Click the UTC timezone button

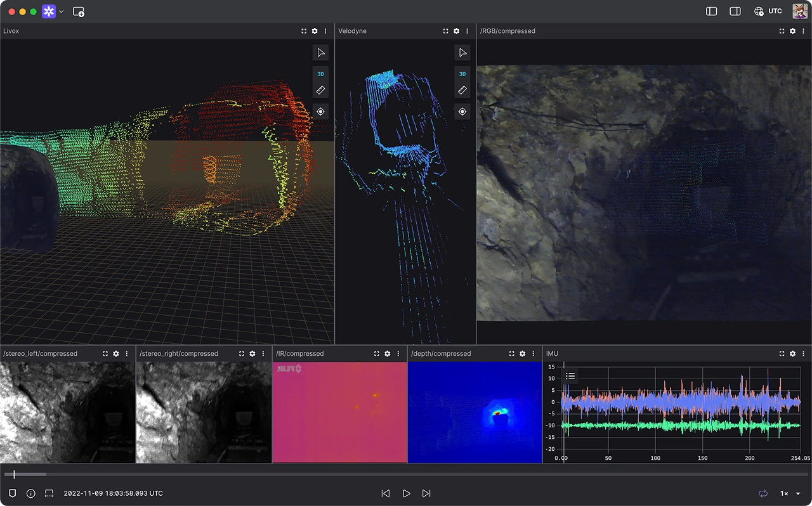point(769,11)
